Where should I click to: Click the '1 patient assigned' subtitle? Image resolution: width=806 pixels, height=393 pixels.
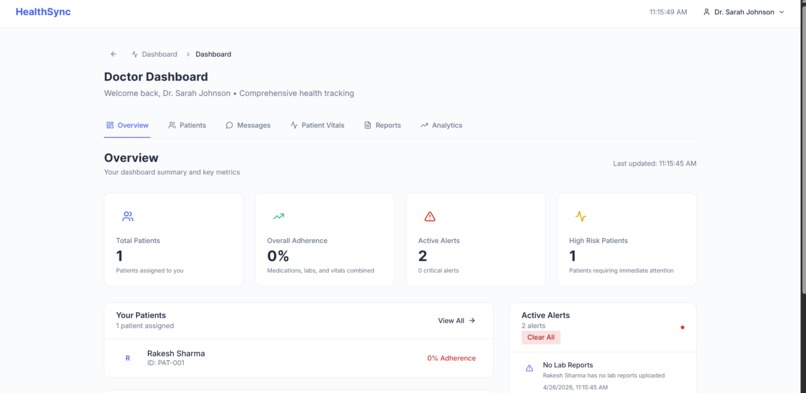coord(145,326)
